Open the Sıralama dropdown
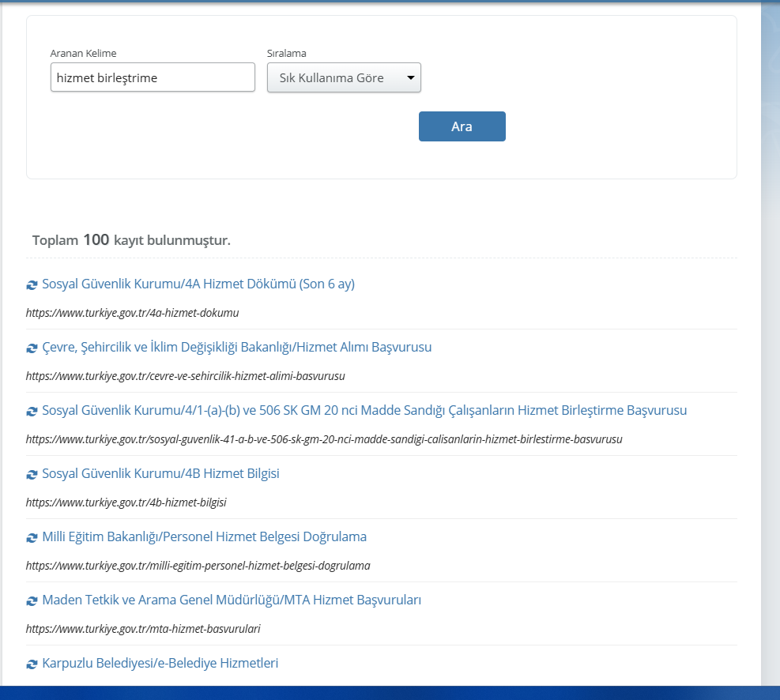The height and width of the screenshot is (700, 780). [344, 78]
